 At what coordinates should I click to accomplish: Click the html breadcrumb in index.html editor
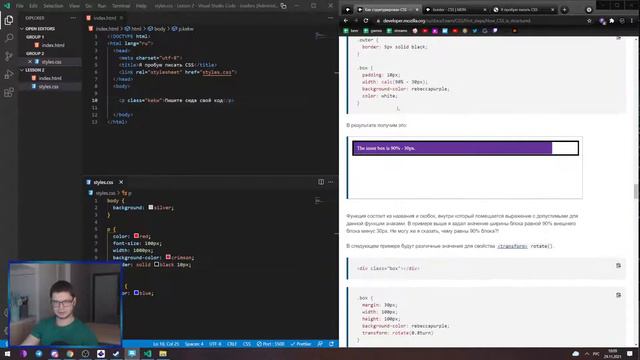(x=133, y=29)
